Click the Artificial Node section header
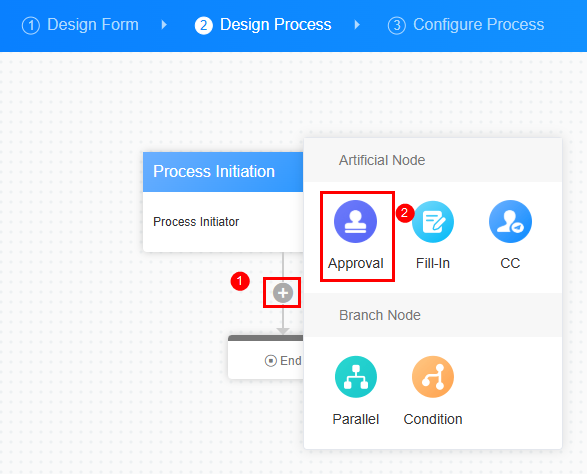The width and height of the screenshot is (587, 474). coord(433,160)
